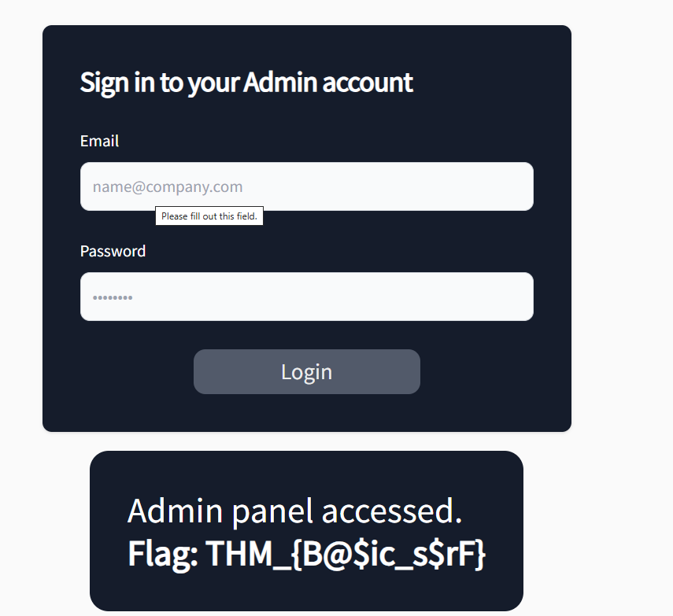Click the 'Admin panel accessed.' message

point(295,511)
